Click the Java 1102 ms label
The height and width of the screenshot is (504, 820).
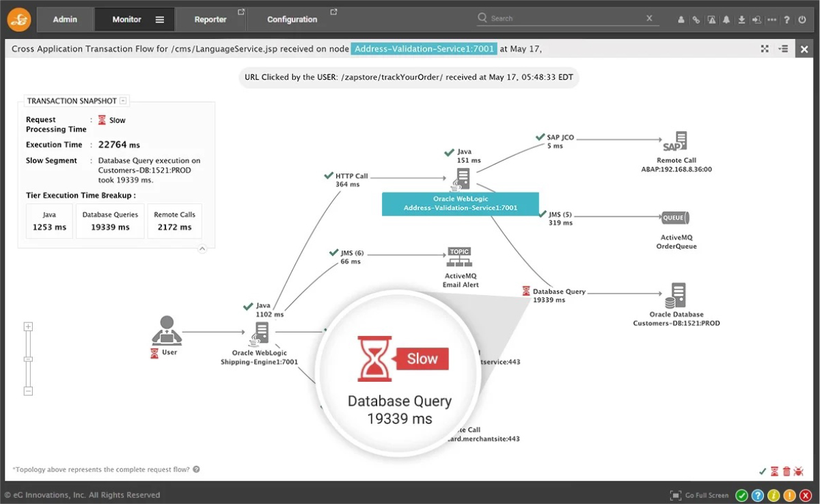(x=269, y=309)
